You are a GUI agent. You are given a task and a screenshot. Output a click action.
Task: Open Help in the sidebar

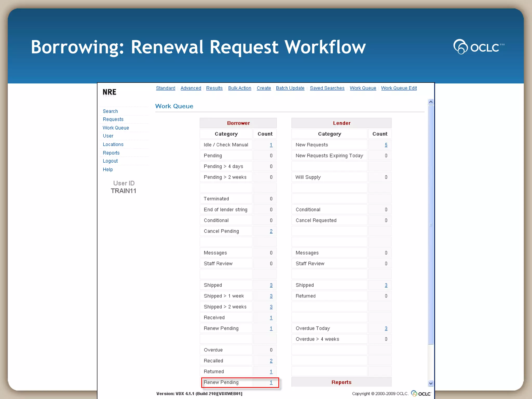108,170
